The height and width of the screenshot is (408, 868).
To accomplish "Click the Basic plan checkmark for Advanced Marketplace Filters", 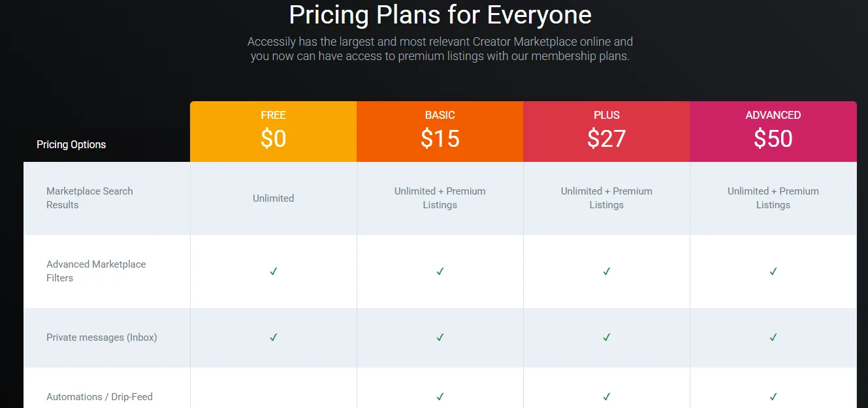I will point(440,272).
